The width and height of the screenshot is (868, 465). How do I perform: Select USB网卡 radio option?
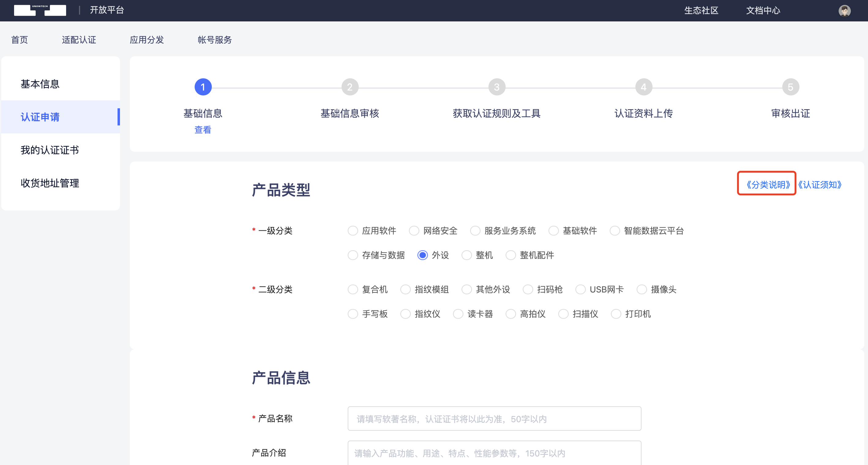(580, 290)
